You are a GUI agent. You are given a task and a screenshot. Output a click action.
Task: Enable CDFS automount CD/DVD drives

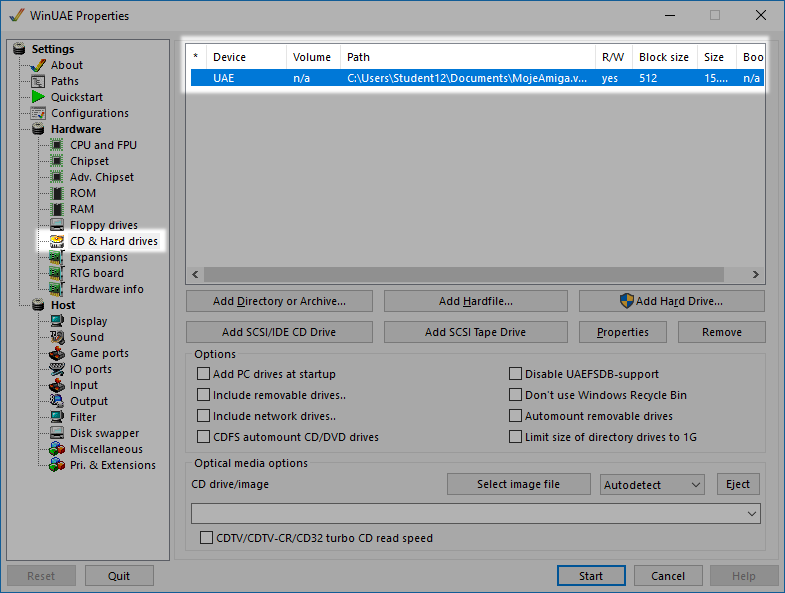tap(203, 437)
